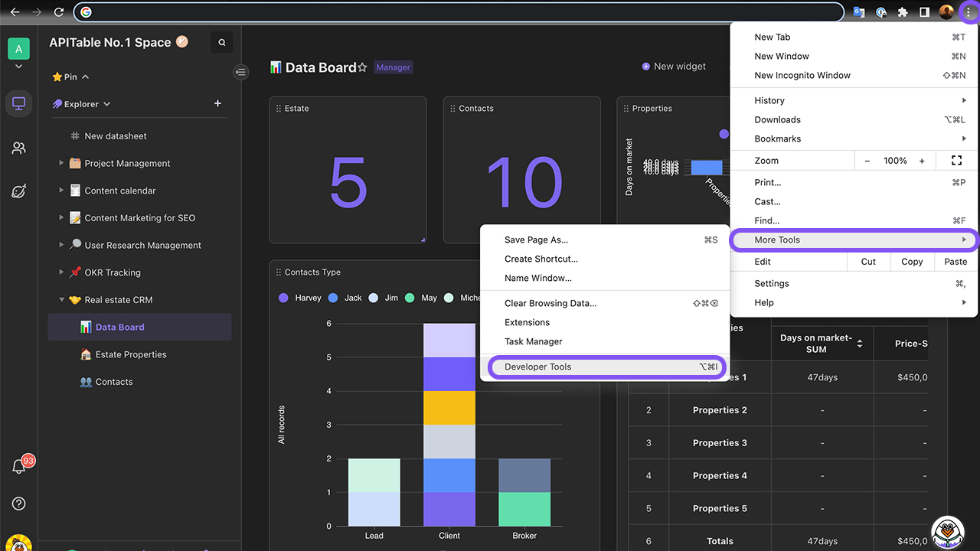Open the Explorer dropdown
The width and height of the screenshot is (980, 551).
coord(106,104)
